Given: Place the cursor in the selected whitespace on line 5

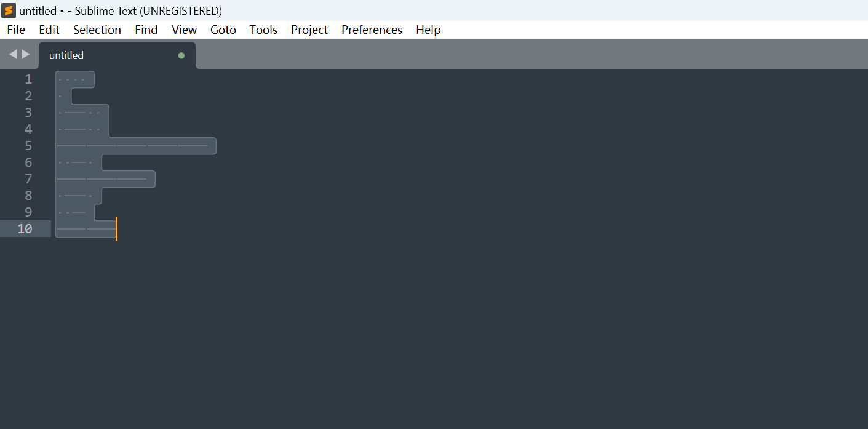Looking at the screenshot, I should (x=135, y=146).
